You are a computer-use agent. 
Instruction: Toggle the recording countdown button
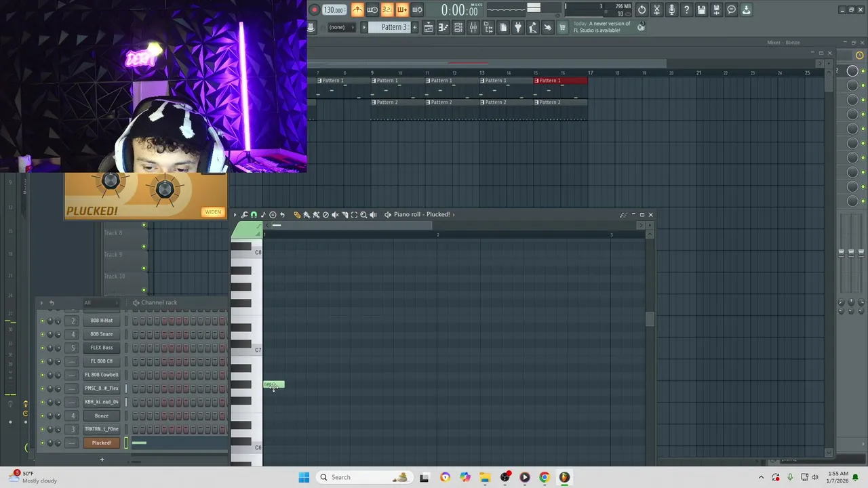(x=387, y=9)
